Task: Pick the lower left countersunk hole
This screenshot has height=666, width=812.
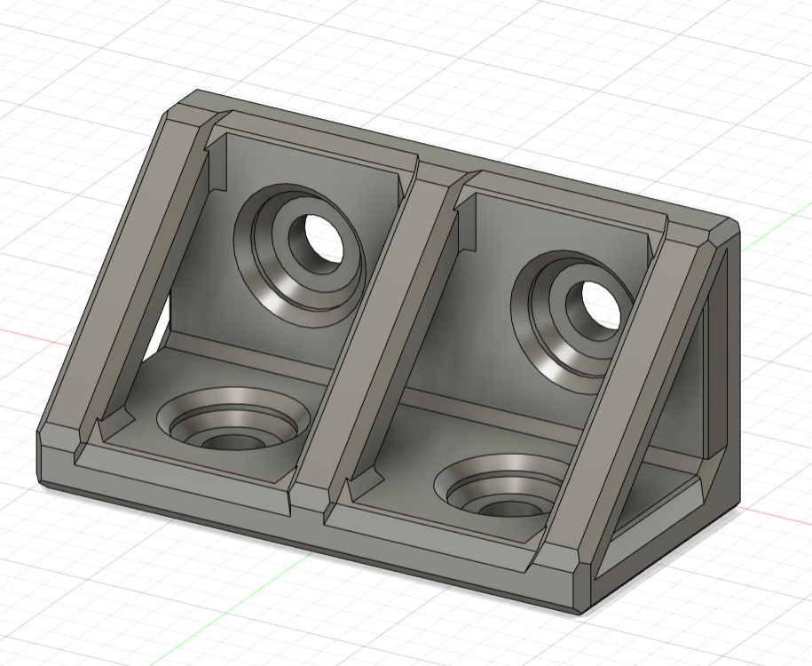Action: pyautogui.click(x=233, y=419)
